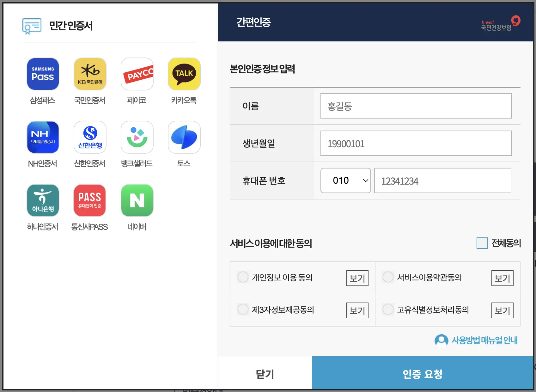Click the 간편인증 header title
Screen dimensions: 536x392
(254, 22)
